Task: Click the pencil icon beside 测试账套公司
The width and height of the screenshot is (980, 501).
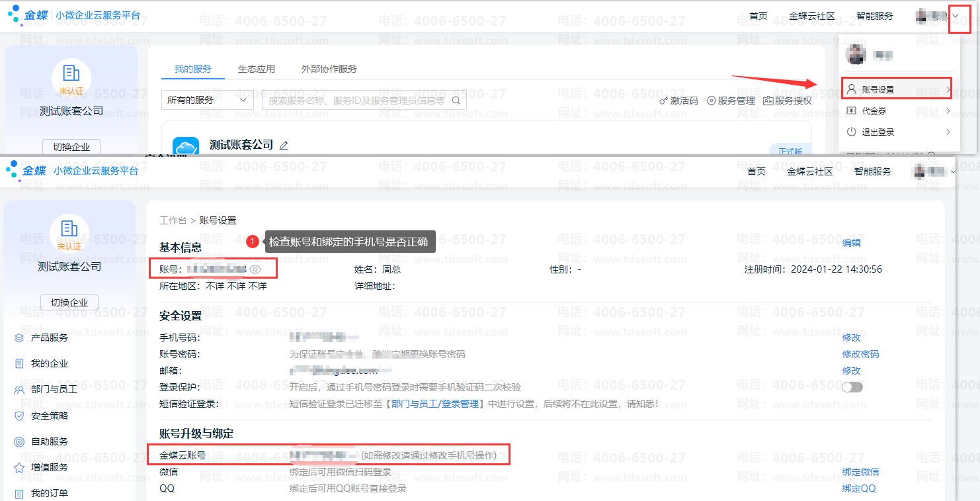Action: pyautogui.click(x=284, y=145)
